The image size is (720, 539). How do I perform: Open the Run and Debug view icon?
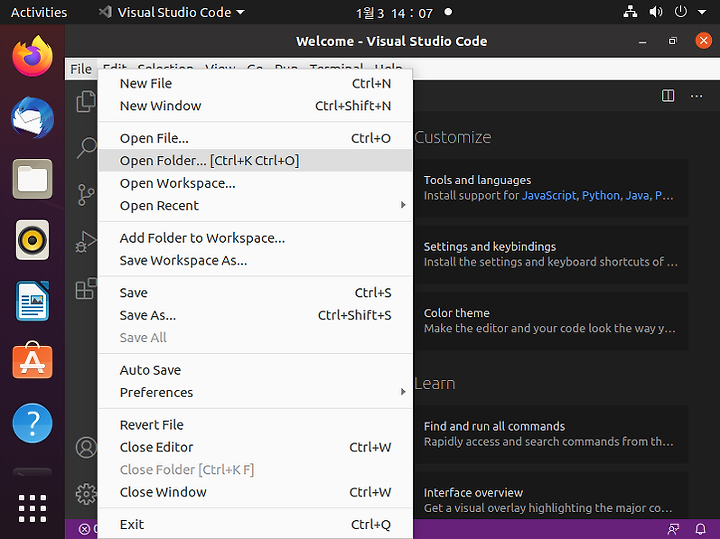coord(86,242)
